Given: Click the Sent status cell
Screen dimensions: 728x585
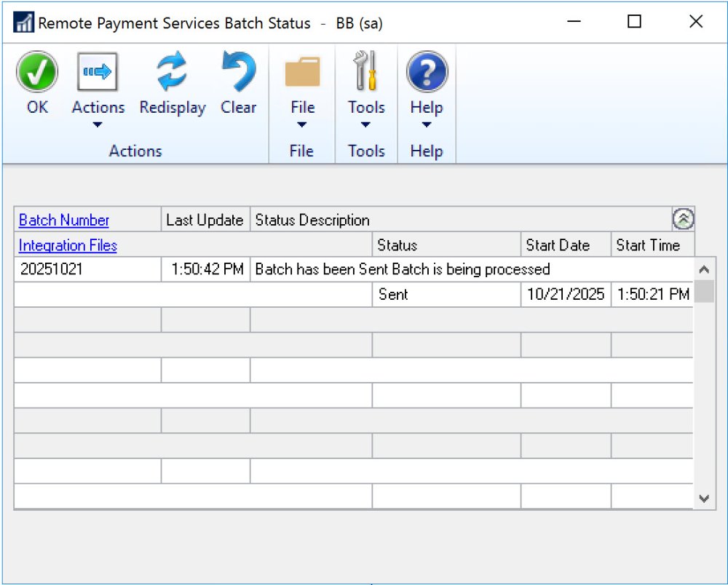Looking at the screenshot, I should click(446, 295).
